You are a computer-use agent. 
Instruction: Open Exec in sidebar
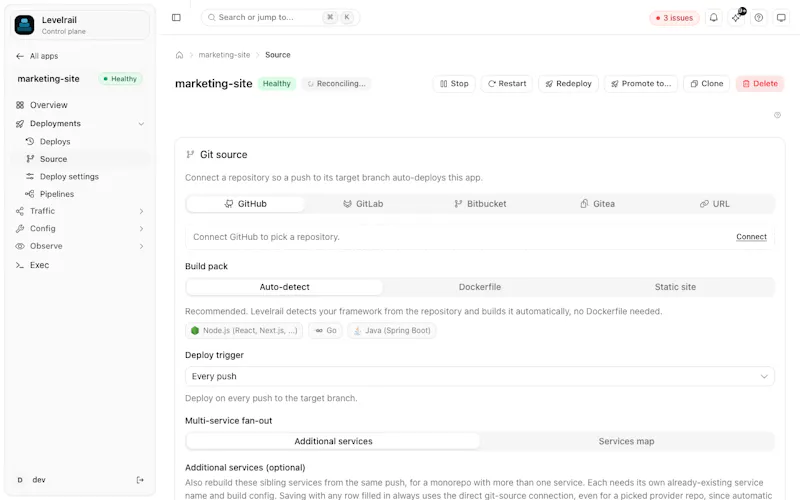(80, 265)
